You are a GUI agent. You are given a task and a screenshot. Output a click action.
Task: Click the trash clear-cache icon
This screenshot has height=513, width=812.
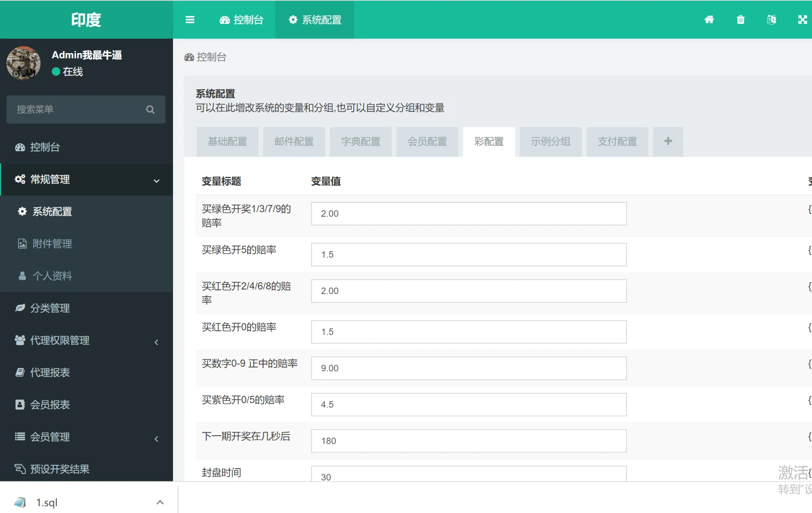(740, 19)
